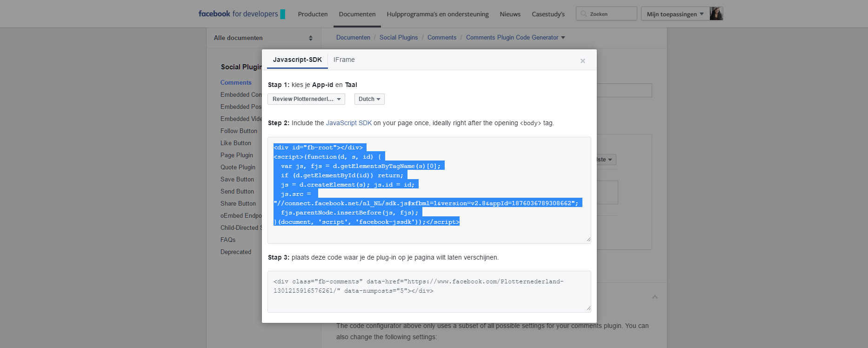This screenshot has width=868, height=348.
Task: Open Hulpprogramma's en ondersteuning menu
Action: [438, 14]
